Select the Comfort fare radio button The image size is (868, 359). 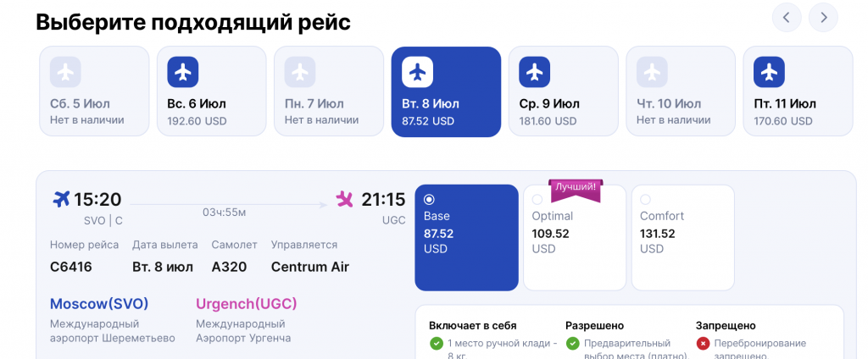645,199
